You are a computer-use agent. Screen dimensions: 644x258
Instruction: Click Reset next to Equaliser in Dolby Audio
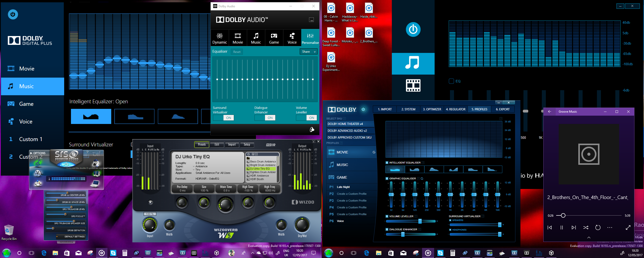(237, 52)
